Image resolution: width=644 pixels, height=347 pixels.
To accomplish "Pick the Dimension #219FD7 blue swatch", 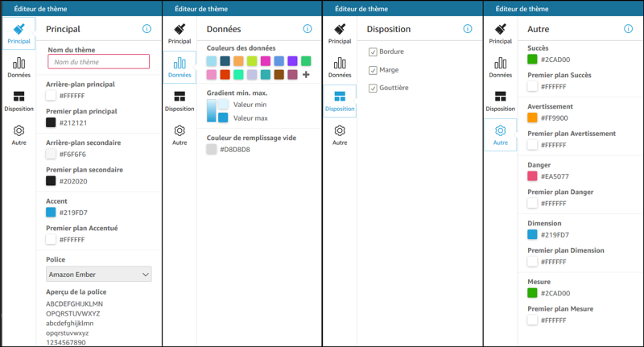I will 532,234.
